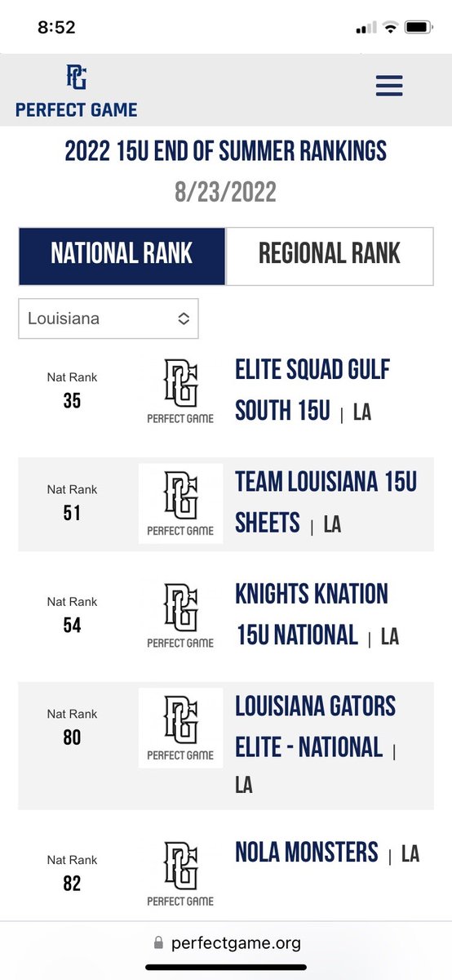Image resolution: width=452 pixels, height=980 pixels.
Task: Click the Knights Knation 15U National logo
Action: (180, 616)
